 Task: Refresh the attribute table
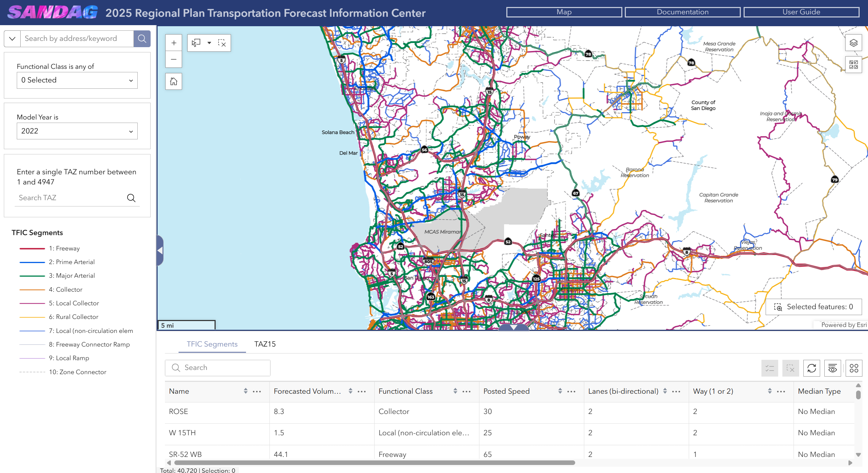(812, 368)
